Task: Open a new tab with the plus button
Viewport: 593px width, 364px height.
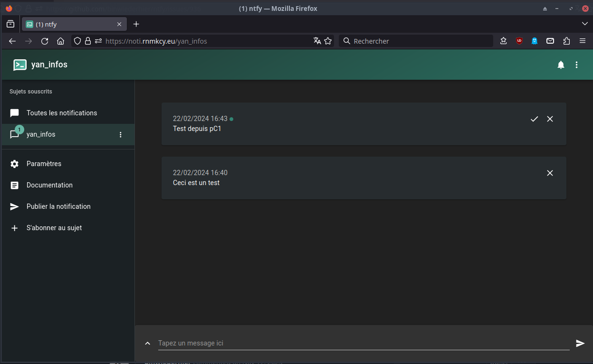Action: coord(136,24)
